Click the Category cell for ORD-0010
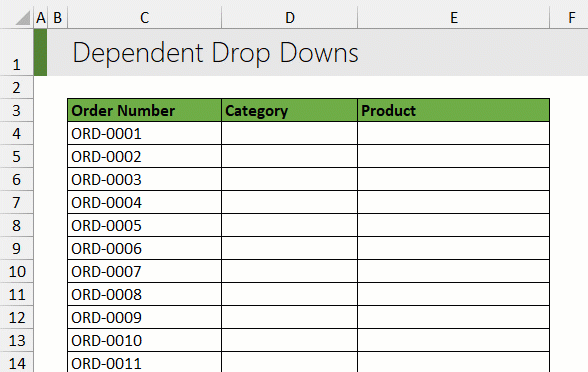 (290, 340)
